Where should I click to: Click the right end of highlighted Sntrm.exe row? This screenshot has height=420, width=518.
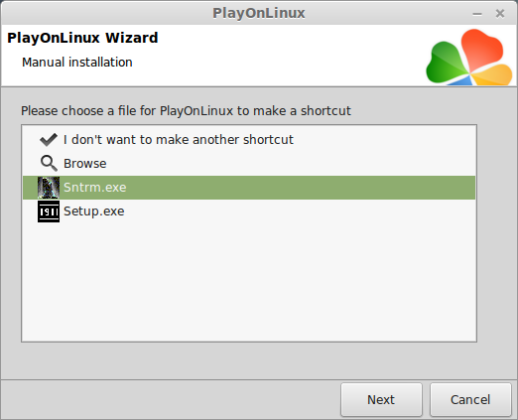pos(456,188)
